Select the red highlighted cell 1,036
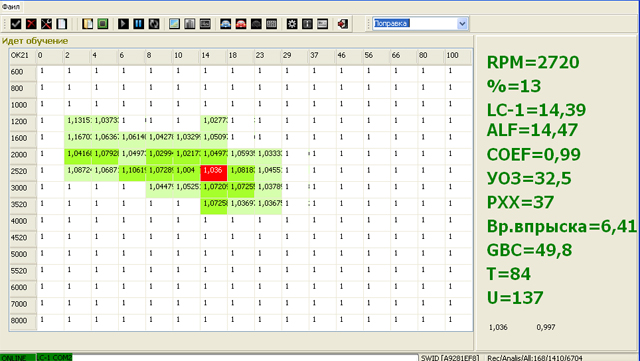 tap(213, 172)
